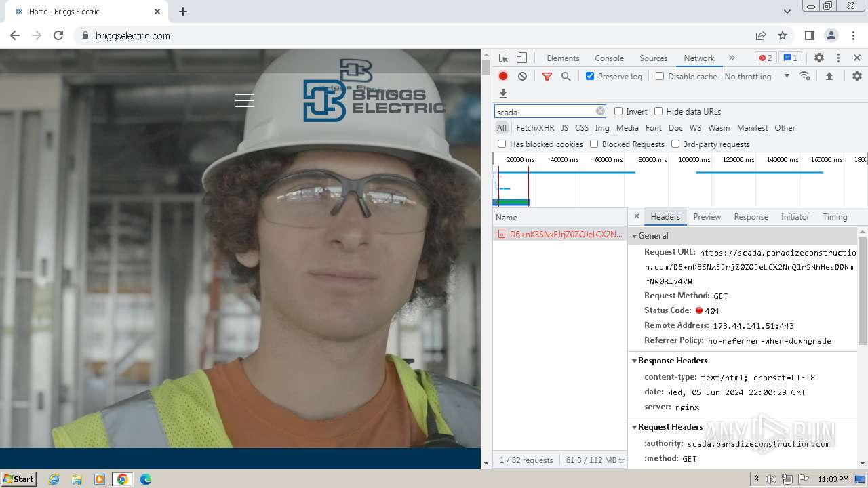The image size is (868, 488).
Task: Click the network overview timeline
Action: (679, 180)
